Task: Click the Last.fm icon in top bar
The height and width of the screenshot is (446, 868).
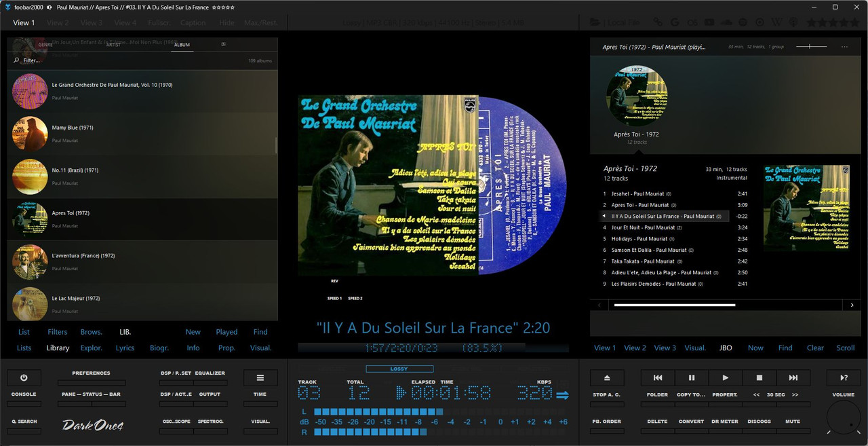Action: coord(692,22)
